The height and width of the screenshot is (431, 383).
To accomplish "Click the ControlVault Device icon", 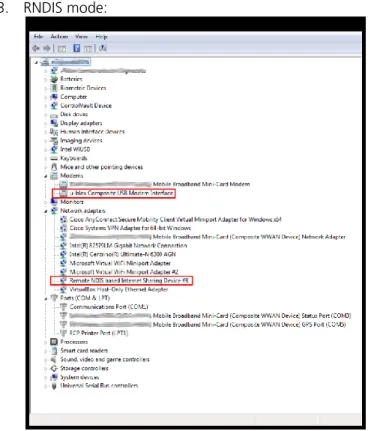I will tap(54, 105).
